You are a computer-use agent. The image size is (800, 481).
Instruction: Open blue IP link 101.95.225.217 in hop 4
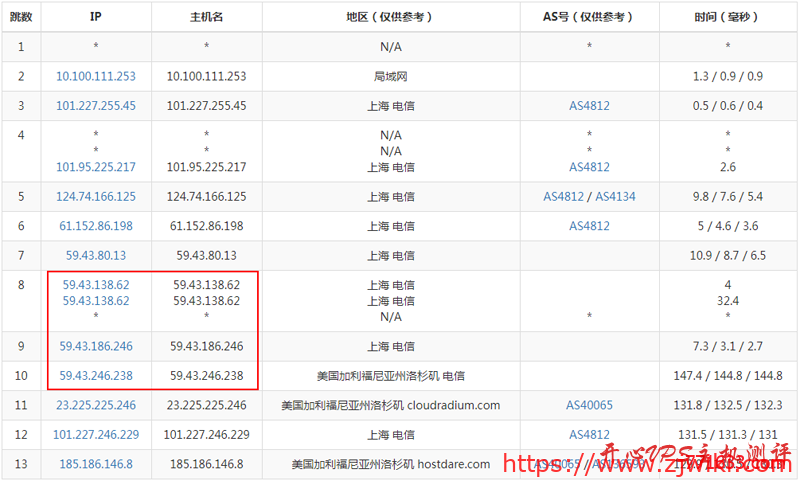(x=96, y=167)
